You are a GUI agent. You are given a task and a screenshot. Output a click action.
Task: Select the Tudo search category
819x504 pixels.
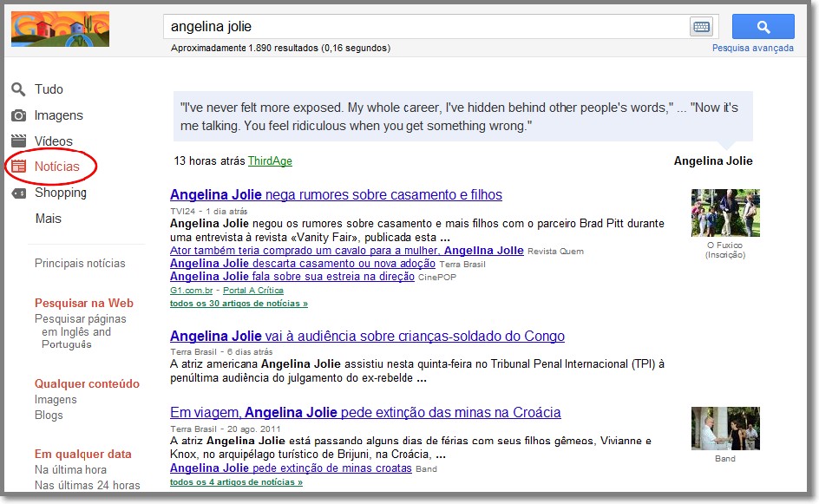tap(49, 89)
